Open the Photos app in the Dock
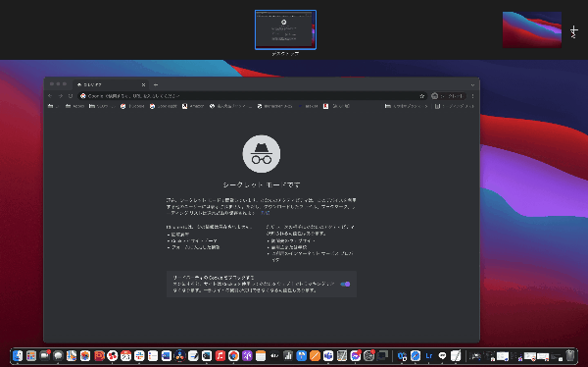588x367 pixels. tap(85, 355)
